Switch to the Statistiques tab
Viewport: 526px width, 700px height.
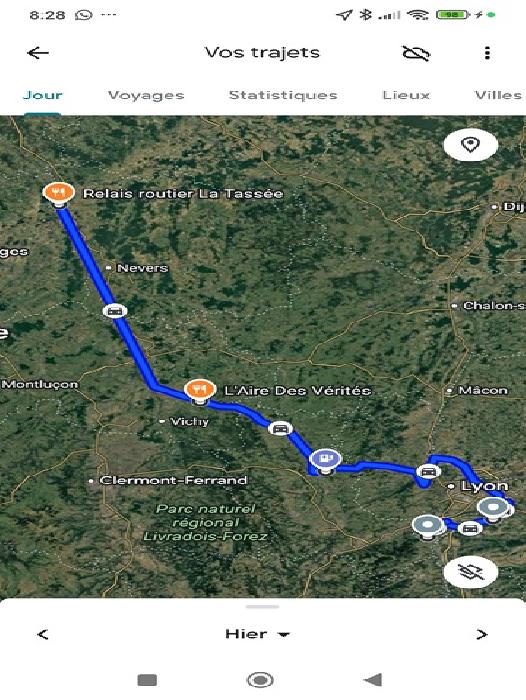click(283, 95)
